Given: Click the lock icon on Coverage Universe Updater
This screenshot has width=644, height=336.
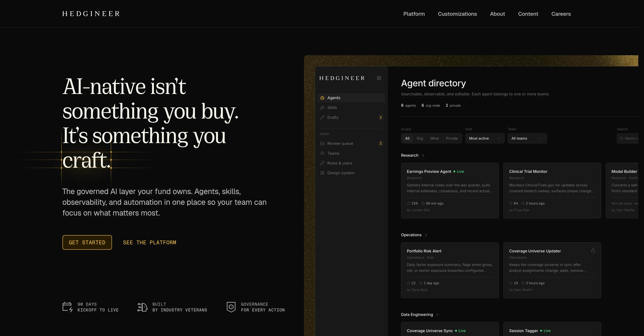Looking at the screenshot, I should [x=593, y=250].
